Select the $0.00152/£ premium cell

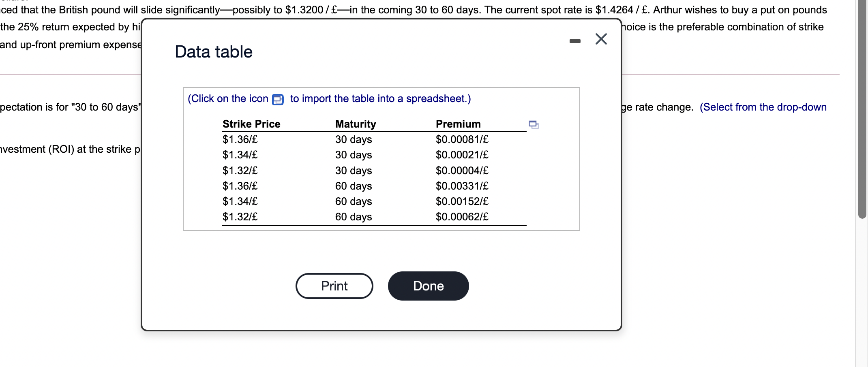[x=462, y=201]
